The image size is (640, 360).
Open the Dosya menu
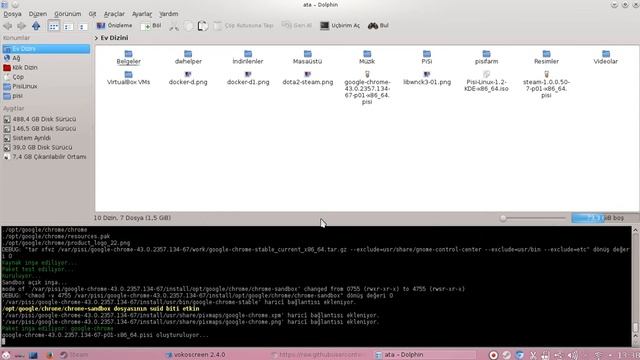[x=12, y=14]
